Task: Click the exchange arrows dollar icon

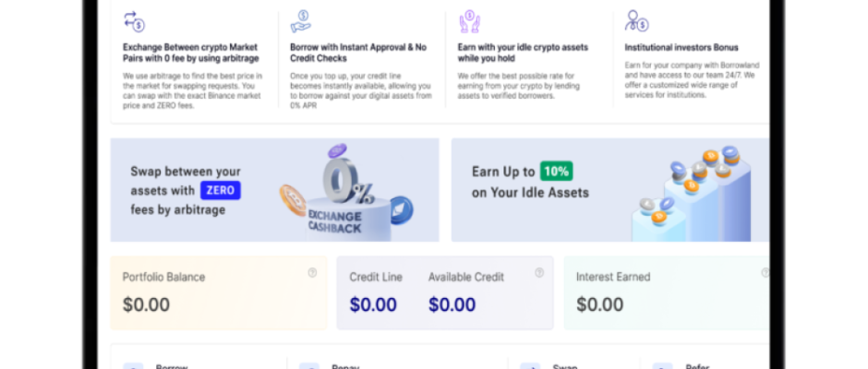Action: point(134,21)
